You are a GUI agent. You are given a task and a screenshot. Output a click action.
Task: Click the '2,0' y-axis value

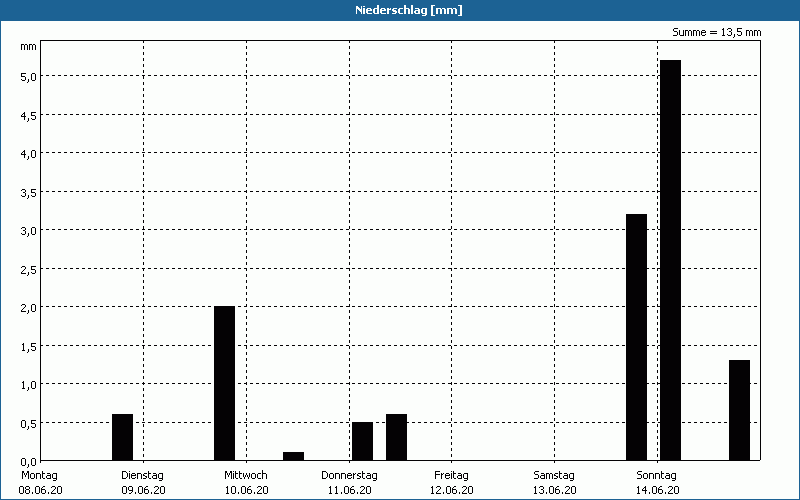pyautogui.click(x=28, y=308)
